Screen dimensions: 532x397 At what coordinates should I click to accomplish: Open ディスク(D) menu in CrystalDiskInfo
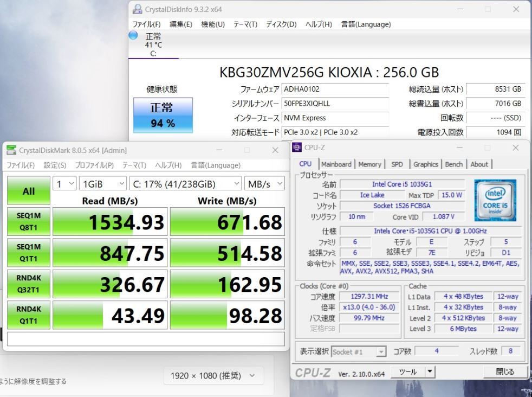click(281, 24)
